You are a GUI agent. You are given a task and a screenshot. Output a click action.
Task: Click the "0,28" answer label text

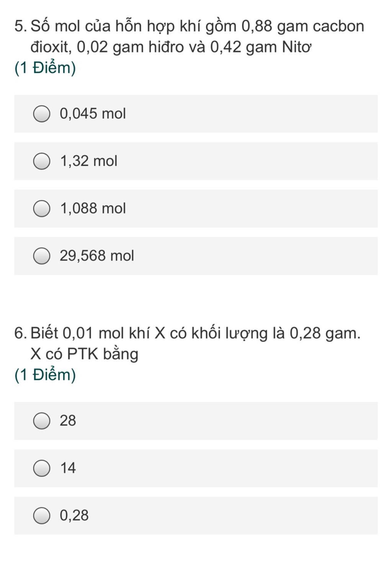point(74,515)
